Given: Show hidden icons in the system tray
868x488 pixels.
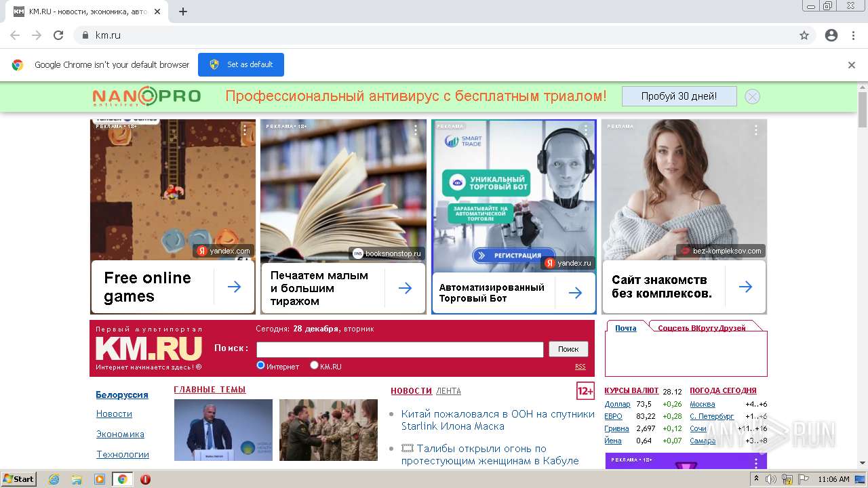Looking at the screenshot, I should [756, 479].
